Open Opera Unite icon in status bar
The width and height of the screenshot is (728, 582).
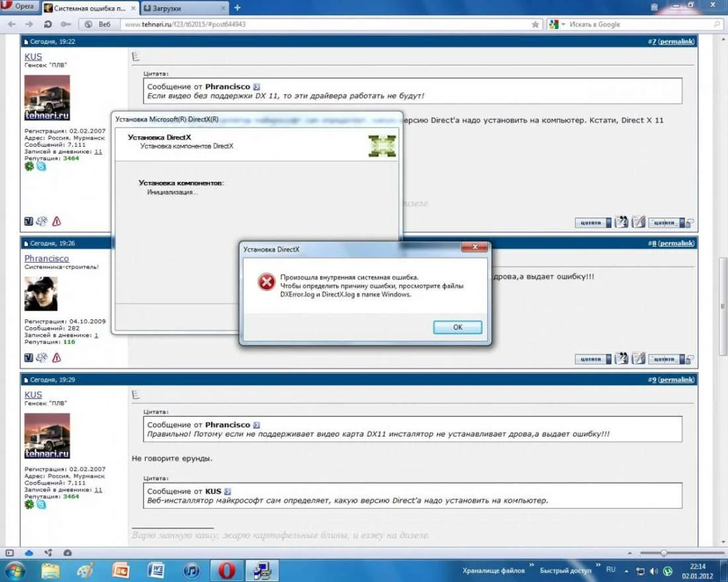[x=48, y=553]
